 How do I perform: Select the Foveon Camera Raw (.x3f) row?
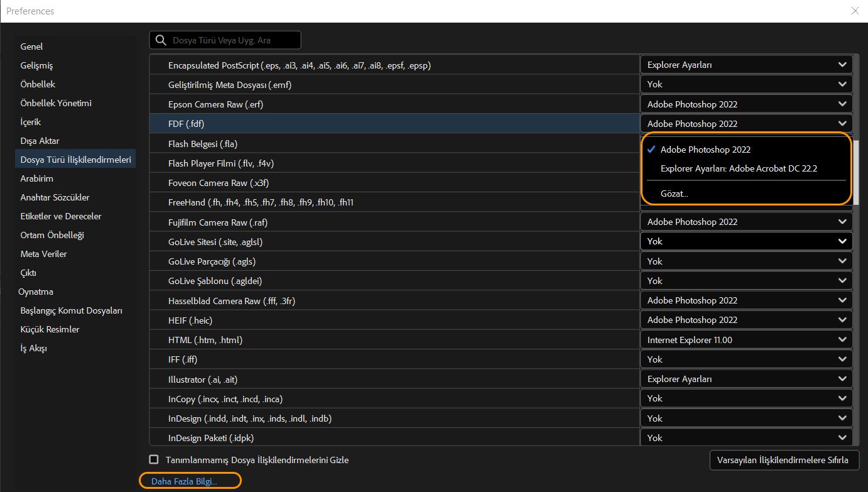[394, 183]
